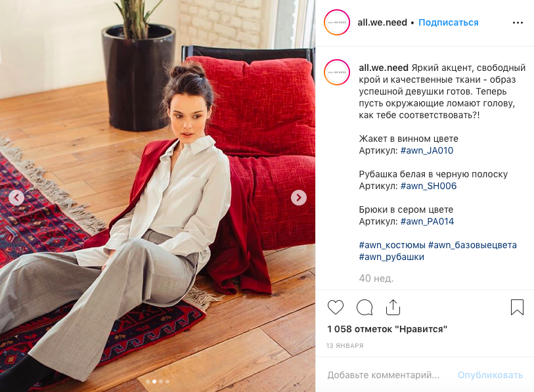The height and width of the screenshot is (392, 534).
Task: Like the post with the heart icon
Action: pos(336,307)
